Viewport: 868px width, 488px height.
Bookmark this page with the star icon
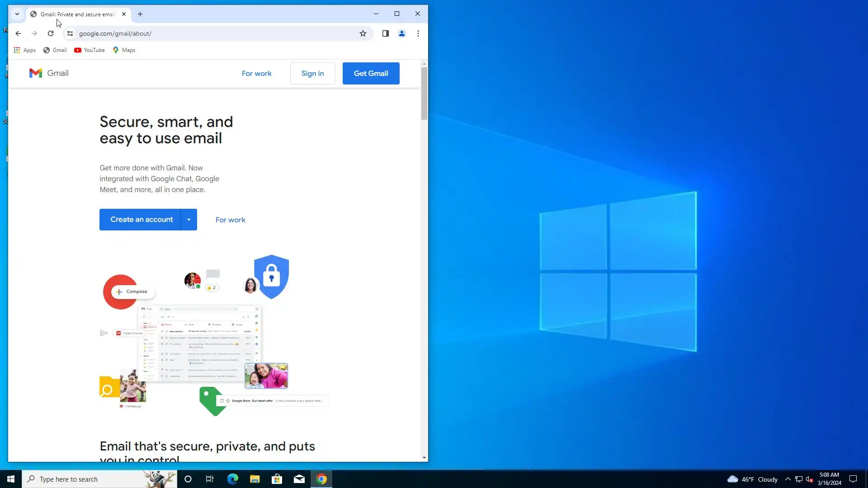tap(363, 33)
